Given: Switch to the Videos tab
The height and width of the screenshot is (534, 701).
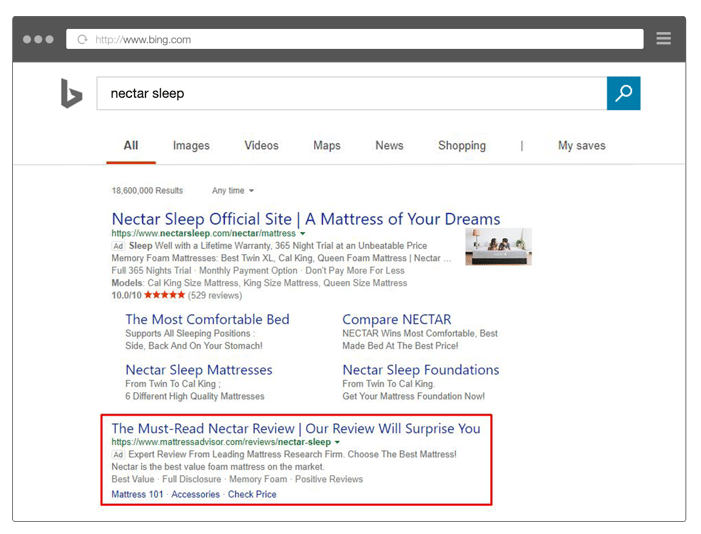Looking at the screenshot, I should (x=262, y=145).
